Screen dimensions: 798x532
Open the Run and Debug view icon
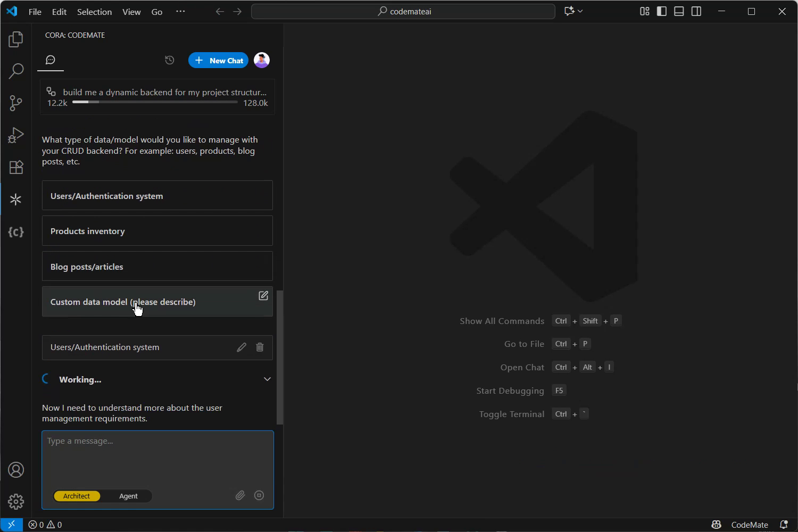(x=16, y=135)
